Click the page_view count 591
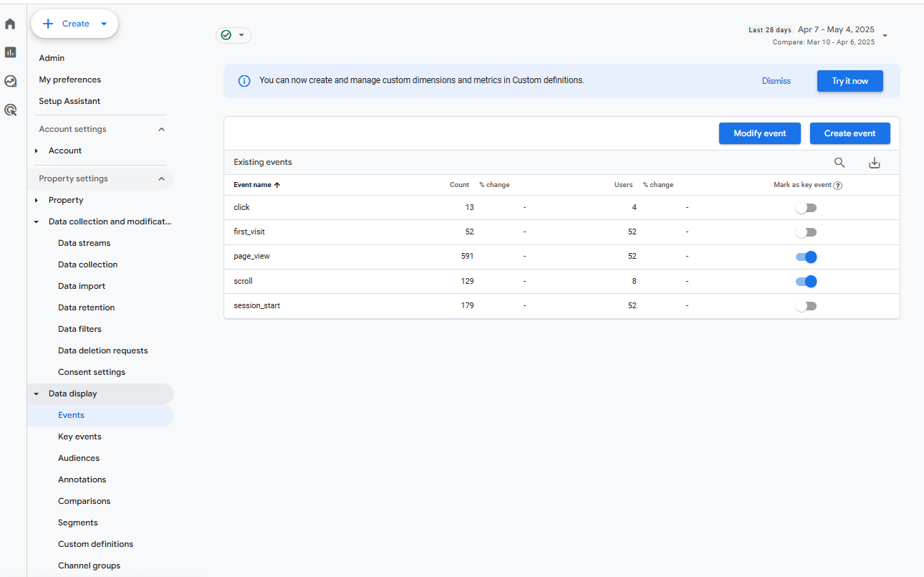 click(467, 256)
